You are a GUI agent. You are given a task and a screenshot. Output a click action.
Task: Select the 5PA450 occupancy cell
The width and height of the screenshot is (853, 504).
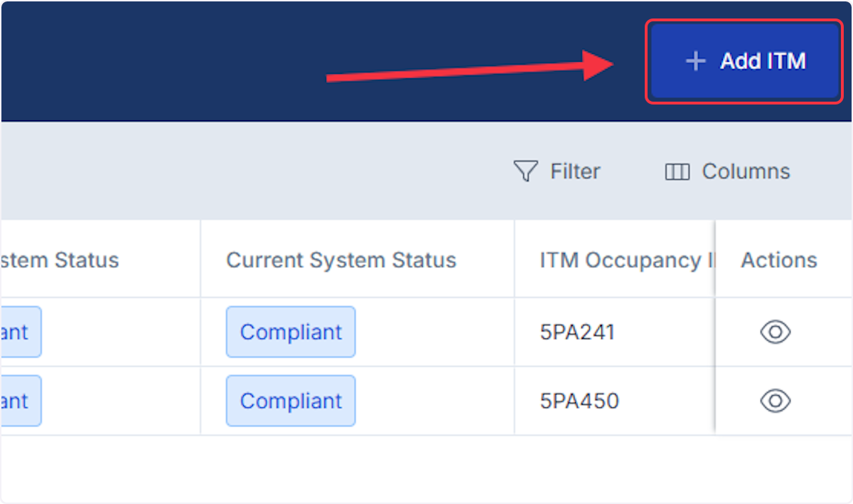pyautogui.click(x=614, y=401)
